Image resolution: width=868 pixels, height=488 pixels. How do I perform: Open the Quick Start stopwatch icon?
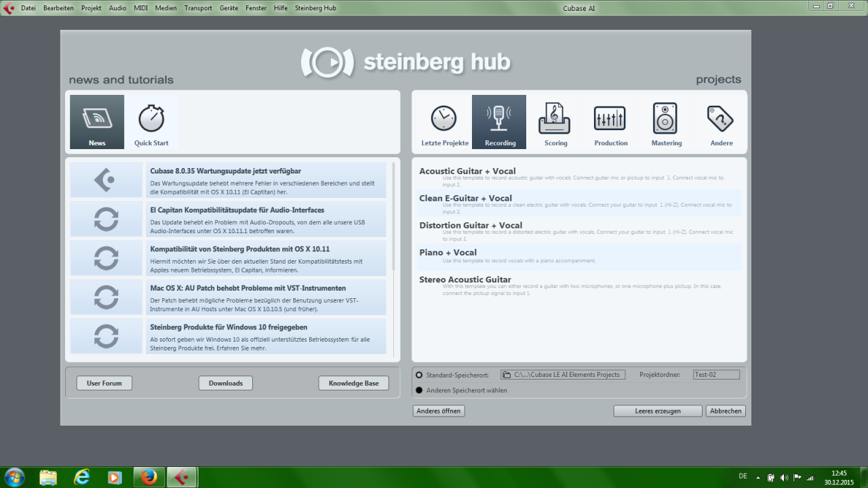151,122
